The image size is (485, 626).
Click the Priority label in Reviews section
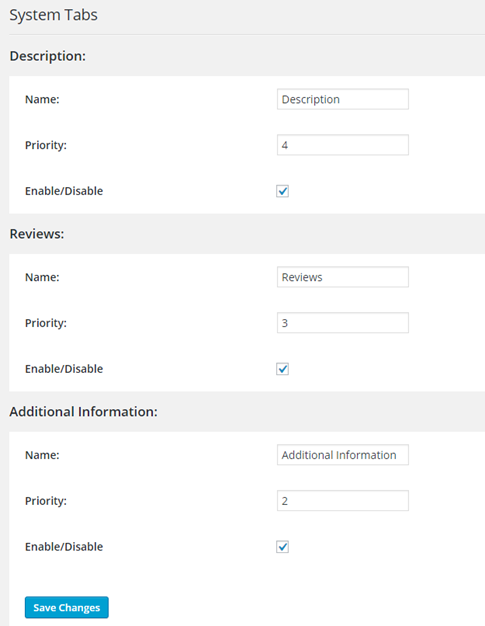(x=46, y=323)
